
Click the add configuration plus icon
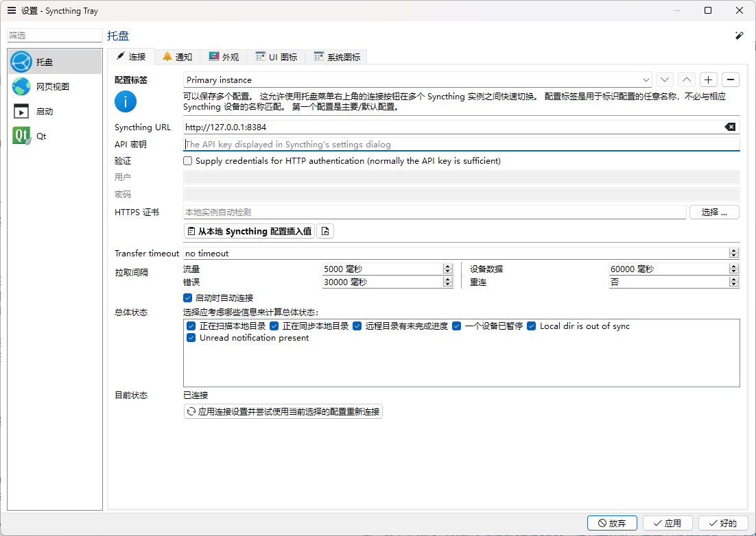click(709, 80)
